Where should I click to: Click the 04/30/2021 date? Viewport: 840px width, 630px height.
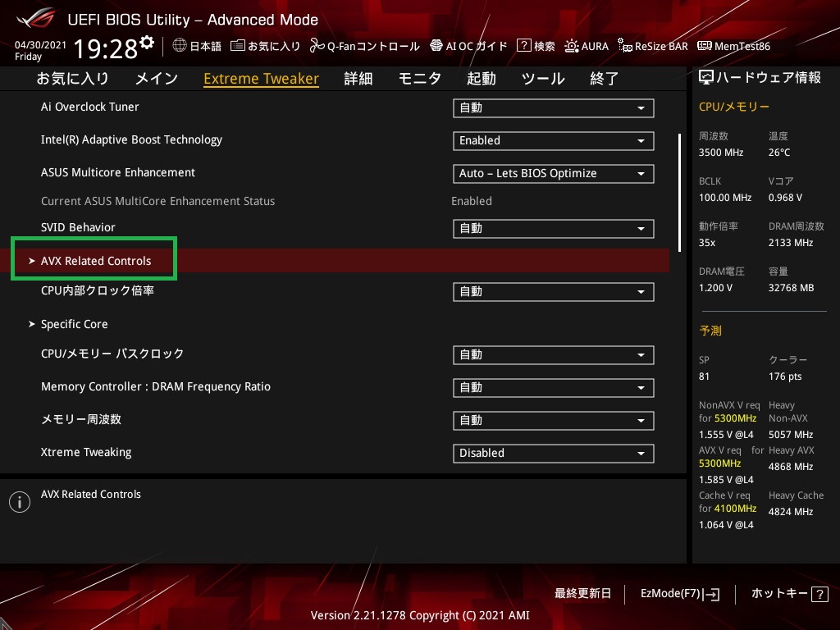pyautogui.click(x=41, y=45)
